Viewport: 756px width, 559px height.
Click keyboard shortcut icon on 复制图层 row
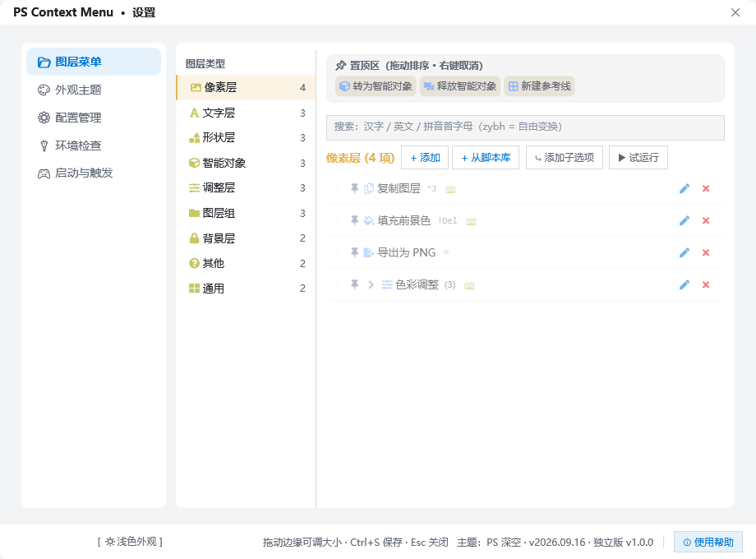pos(450,190)
